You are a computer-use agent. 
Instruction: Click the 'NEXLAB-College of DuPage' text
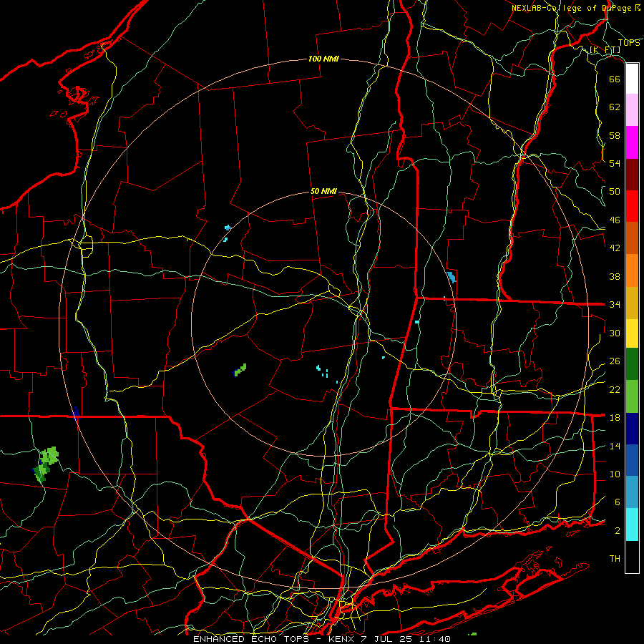point(572,8)
